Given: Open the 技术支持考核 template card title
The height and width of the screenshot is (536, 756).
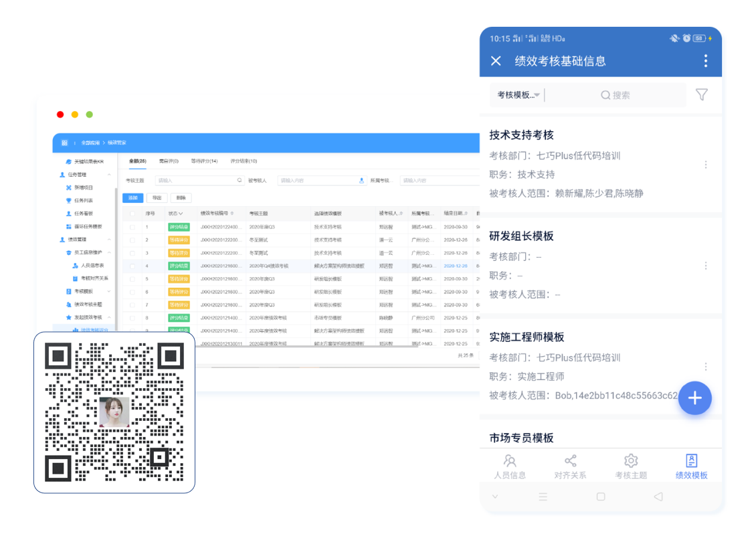Looking at the screenshot, I should tap(521, 135).
